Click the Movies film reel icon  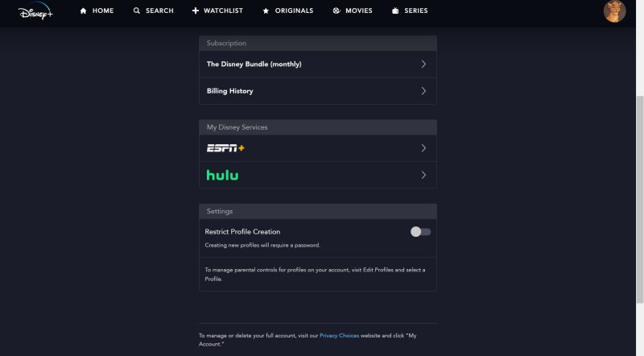(x=336, y=10)
